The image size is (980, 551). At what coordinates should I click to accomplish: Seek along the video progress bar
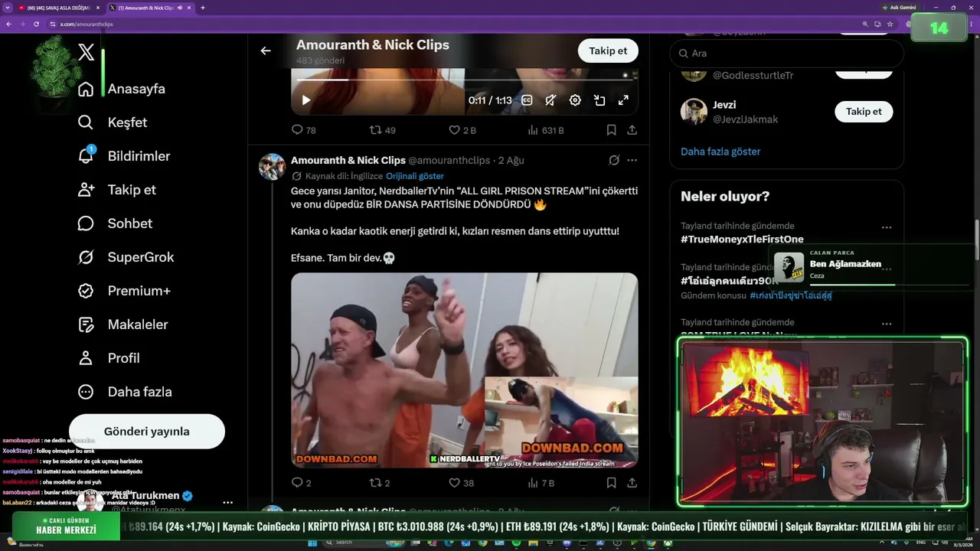click(465, 79)
